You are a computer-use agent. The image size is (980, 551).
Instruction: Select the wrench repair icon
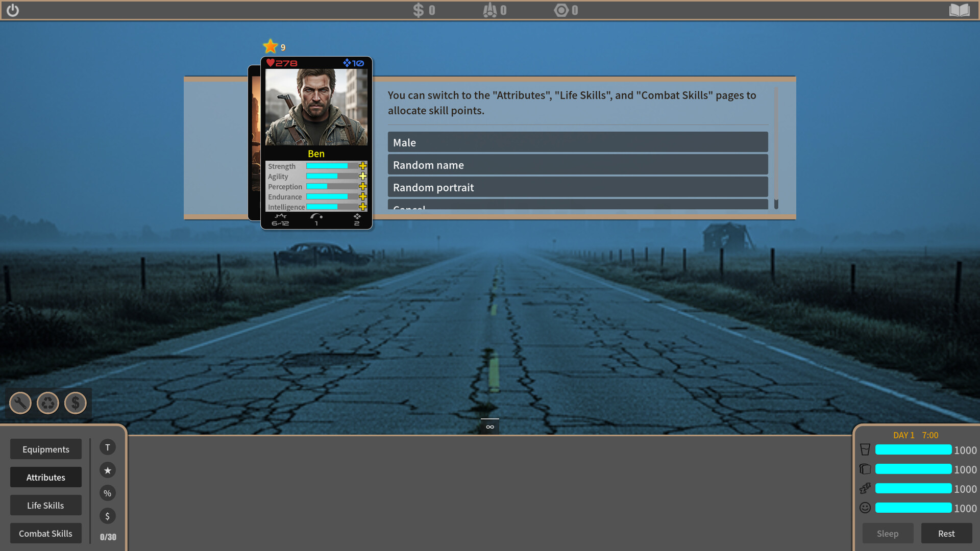point(20,403)
